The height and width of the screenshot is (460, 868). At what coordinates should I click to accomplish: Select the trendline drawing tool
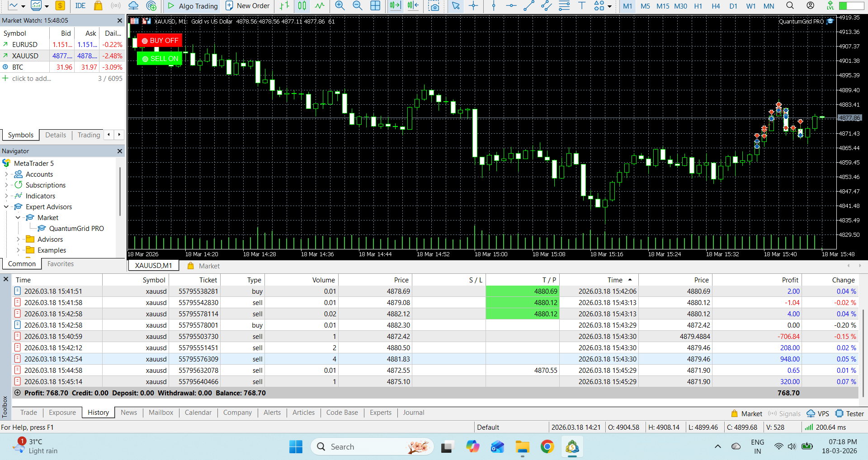(x=529, y=6)
